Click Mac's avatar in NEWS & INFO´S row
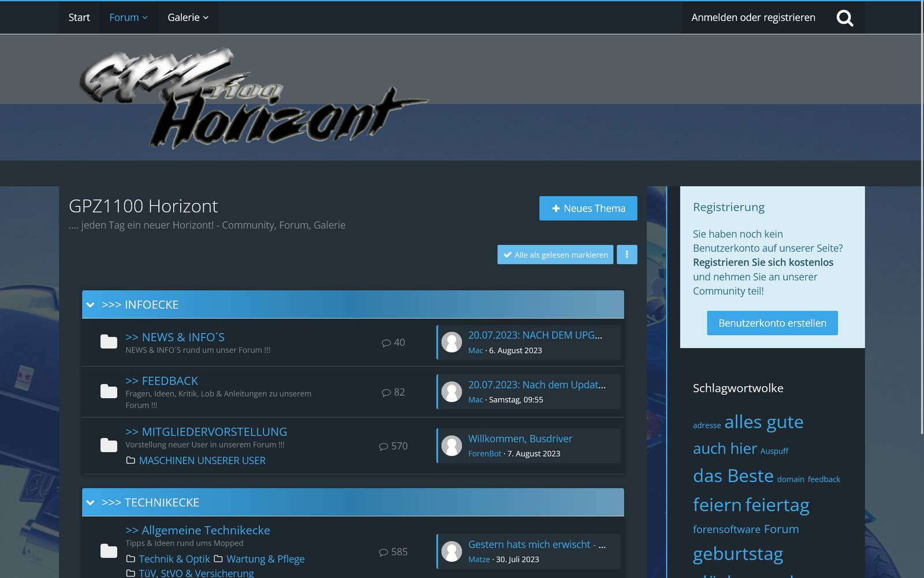The width and height of the screenshot is (924, 578). pos(452,342)
